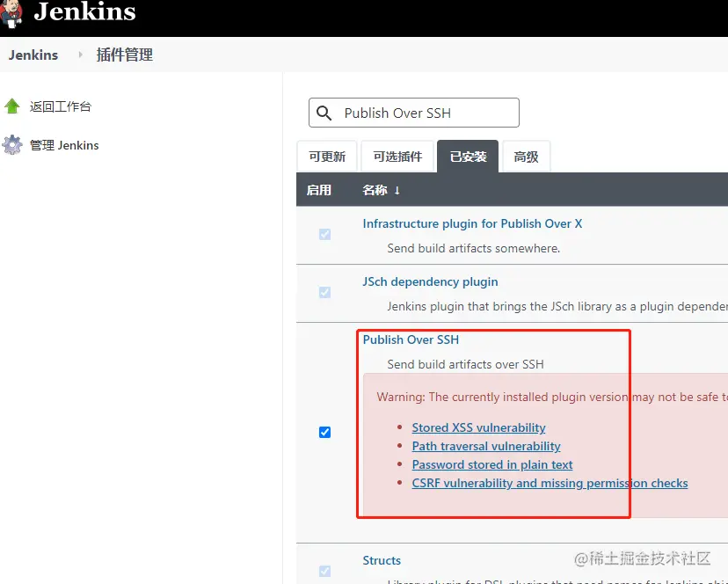The height and width of the screenshot is (584, 728).
Task: Toggle checkbox for JSch dependency plugin
Action: pyautogui.click(x=325, y=292)
